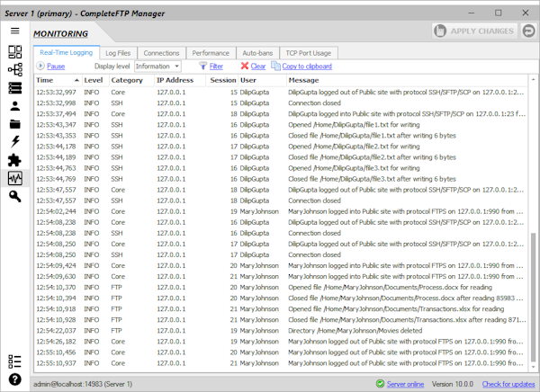540x392 pixels.
Task: Open the Events lightning bolt icon
Action: 14,142
